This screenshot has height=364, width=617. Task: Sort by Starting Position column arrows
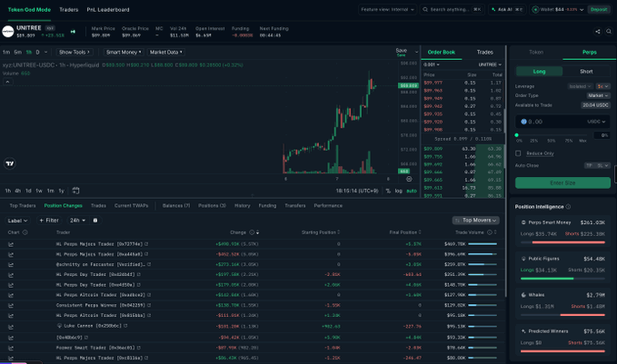click(x=339, y=232)
